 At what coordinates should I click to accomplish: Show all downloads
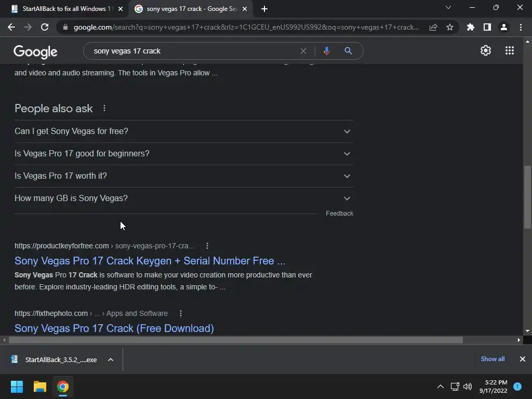tap(493, 359)
